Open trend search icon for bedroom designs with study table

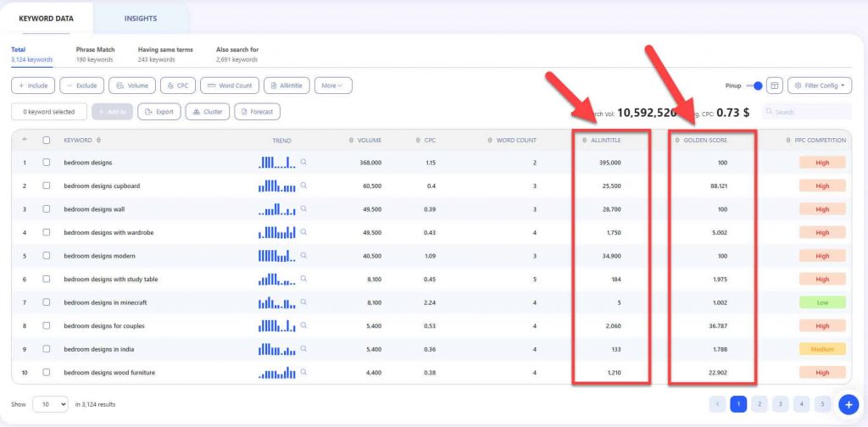tap(303, 279)
